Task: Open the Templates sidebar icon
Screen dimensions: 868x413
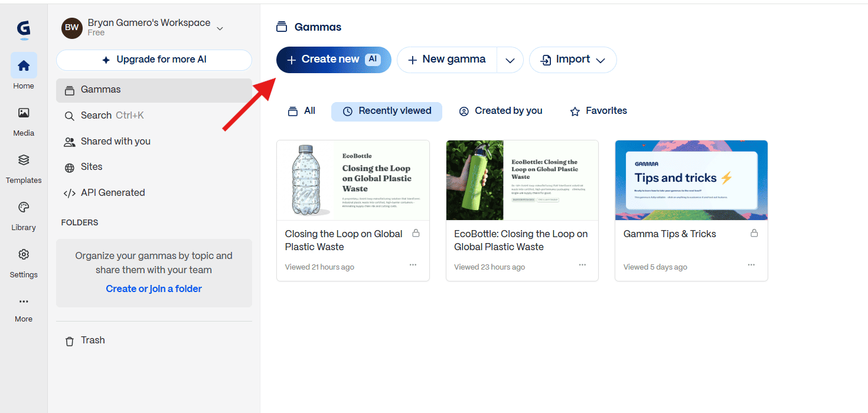Action: tap(24, 160)
